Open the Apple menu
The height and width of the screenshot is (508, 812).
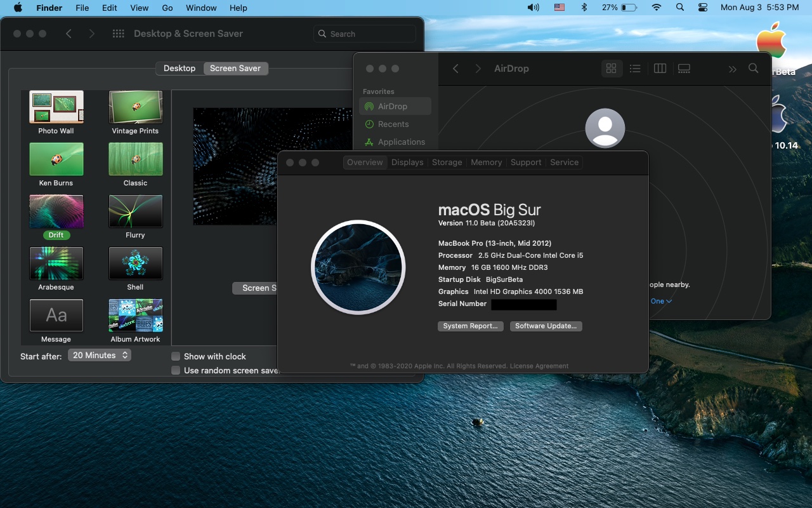pos(18,8)
